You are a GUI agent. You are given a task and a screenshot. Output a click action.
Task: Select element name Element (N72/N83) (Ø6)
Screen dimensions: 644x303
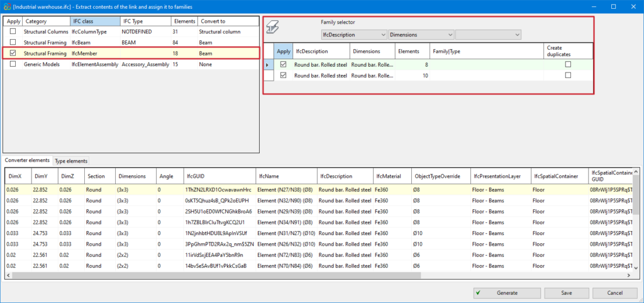286,255
